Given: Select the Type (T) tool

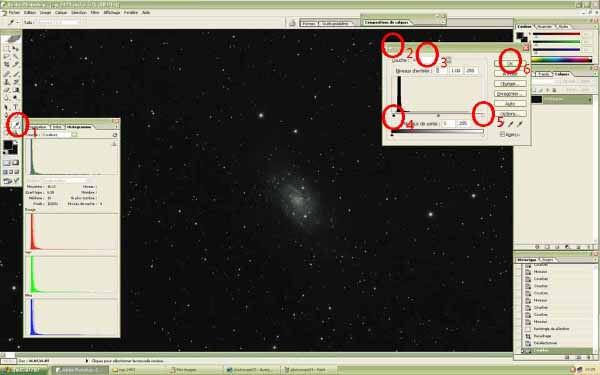Looking at the screenshot, I should [16, 107].
